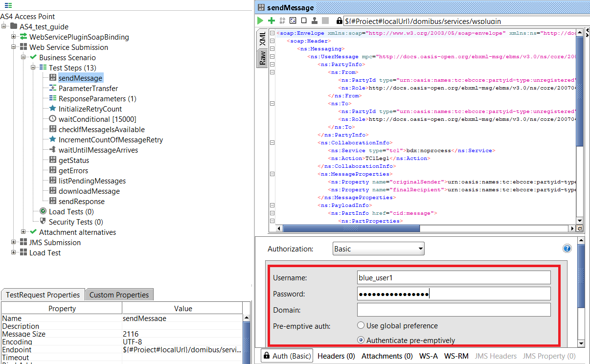This screenshot has height=364, width=590.
Task: Switch to Custom Properties tab
Action: coord(119,295)
